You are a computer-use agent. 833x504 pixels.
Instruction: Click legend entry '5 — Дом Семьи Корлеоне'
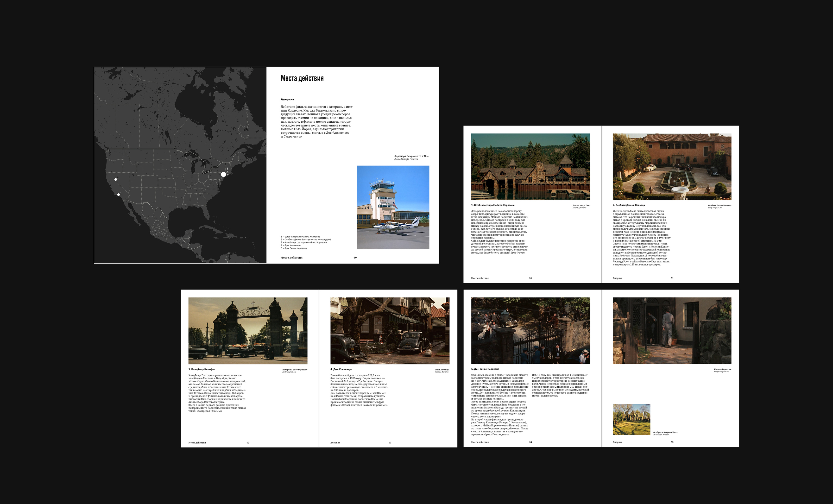[x=294, y=248]
